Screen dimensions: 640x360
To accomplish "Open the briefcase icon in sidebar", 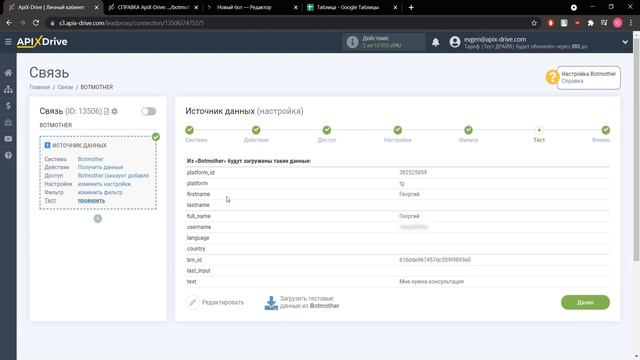I will (8, 122).
